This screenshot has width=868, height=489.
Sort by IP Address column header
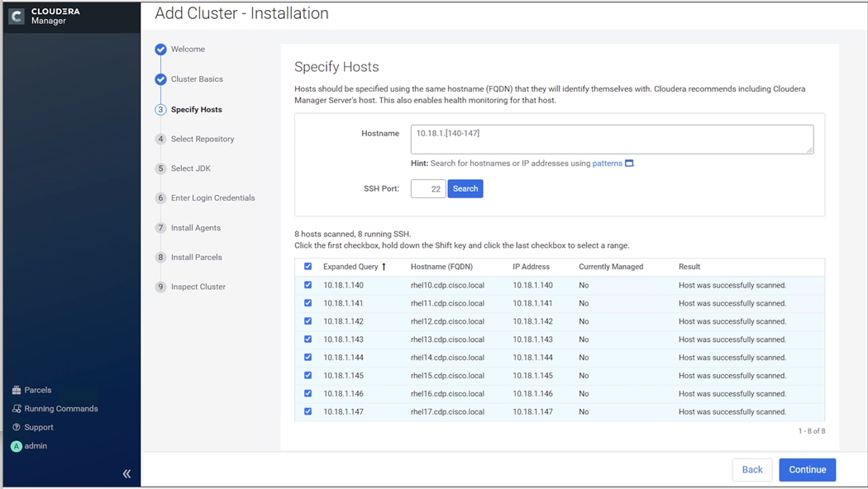pyautogui.click(x=531, y=267)
